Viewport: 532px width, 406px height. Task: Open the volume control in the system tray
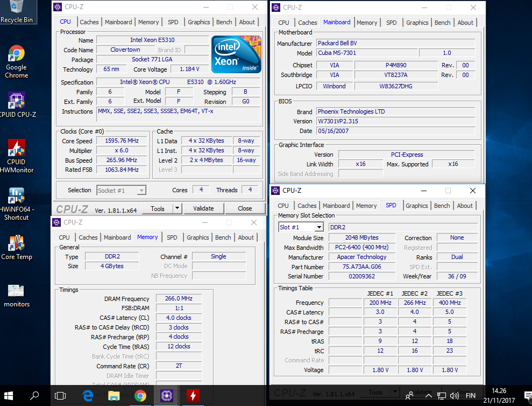pos(455,395)
